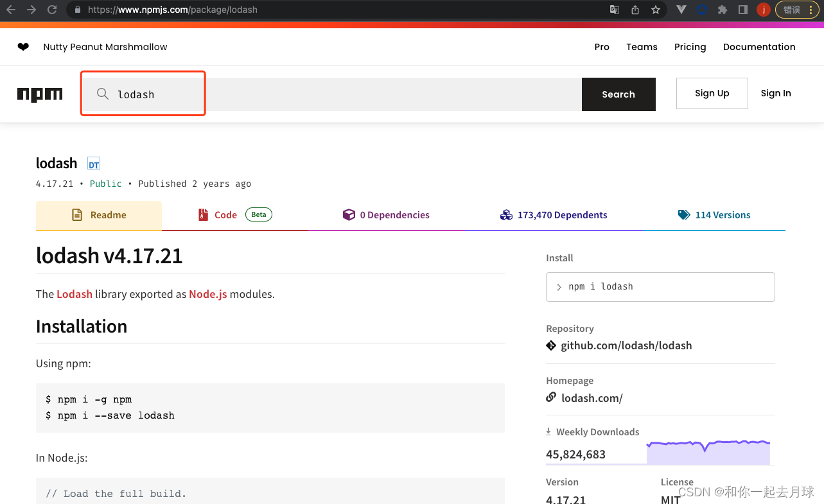Viewport: 824px width, 504px height.
Task: Click the black heart icon
Action: [x=23, y=47]
